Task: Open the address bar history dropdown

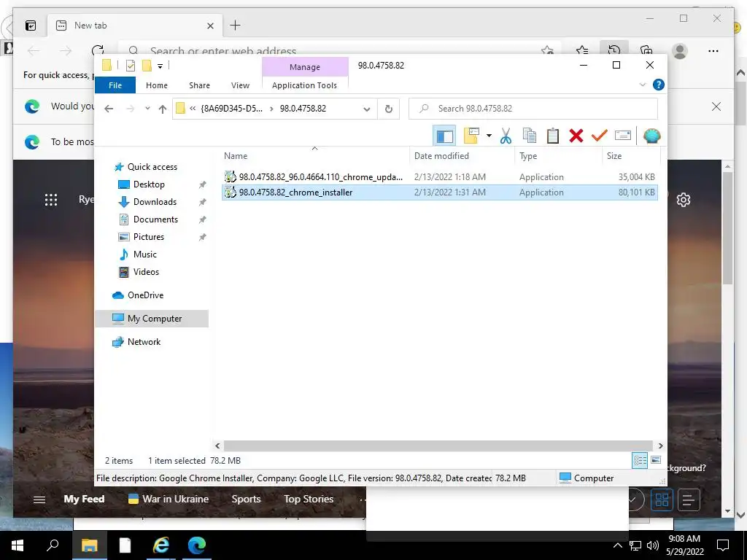Action: [366, 109]
